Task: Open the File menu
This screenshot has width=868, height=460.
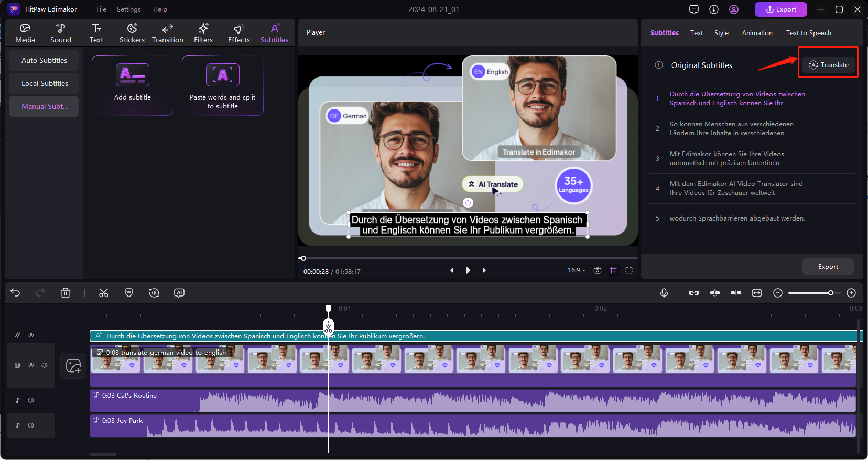Action: pos(102,9)
